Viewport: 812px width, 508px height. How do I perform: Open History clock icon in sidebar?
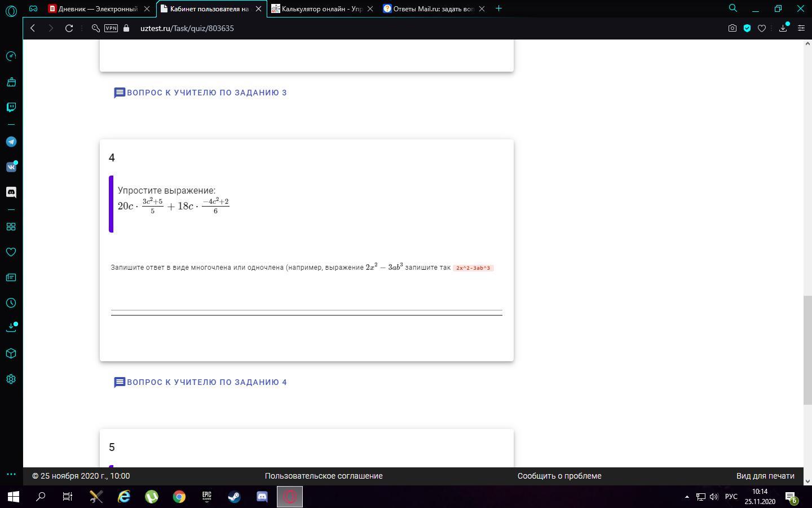coord(11,303)
